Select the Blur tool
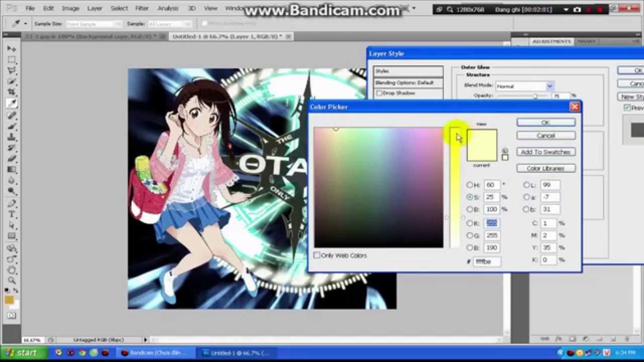644x362 pixels. [11, 180]
